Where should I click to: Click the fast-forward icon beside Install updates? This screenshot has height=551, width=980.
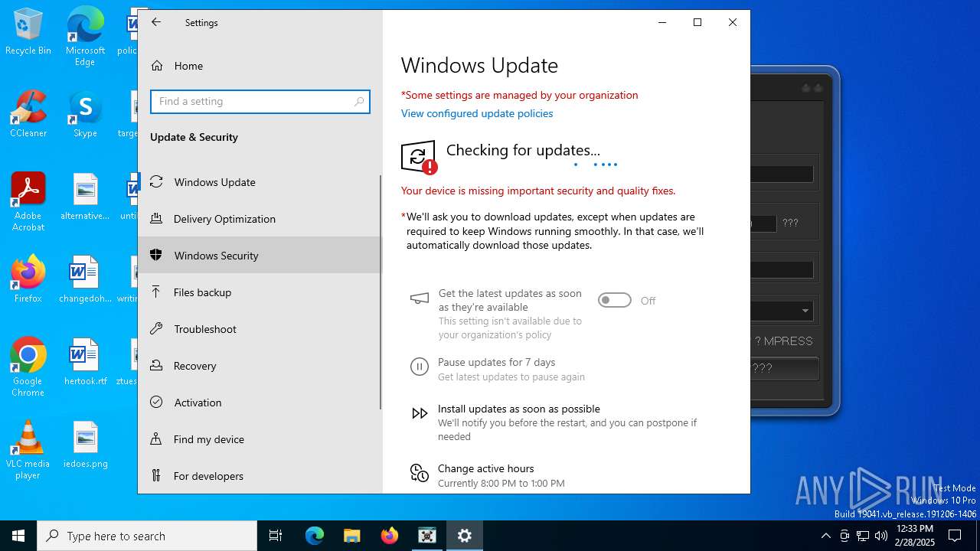click(x=420, y=413)
